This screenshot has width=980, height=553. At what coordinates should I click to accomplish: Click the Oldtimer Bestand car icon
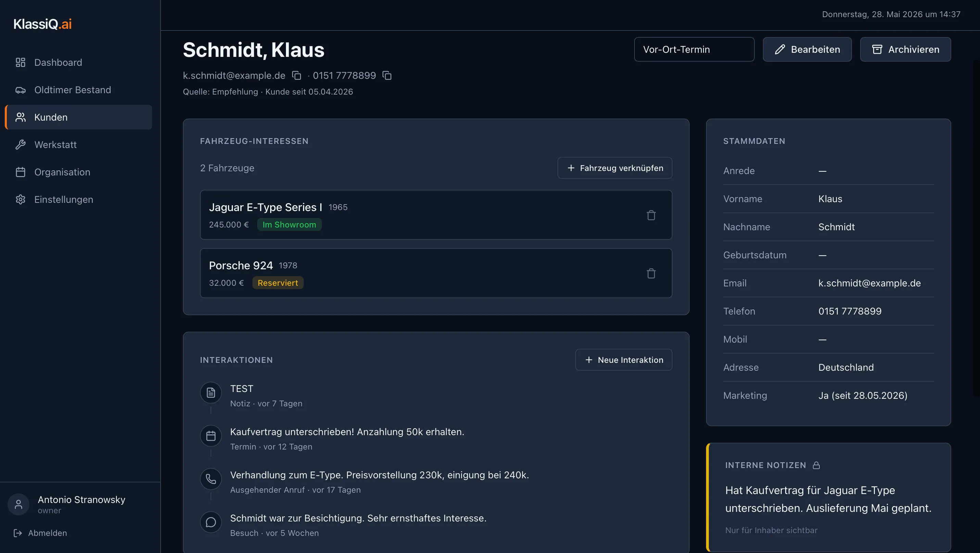click(21, 90)
